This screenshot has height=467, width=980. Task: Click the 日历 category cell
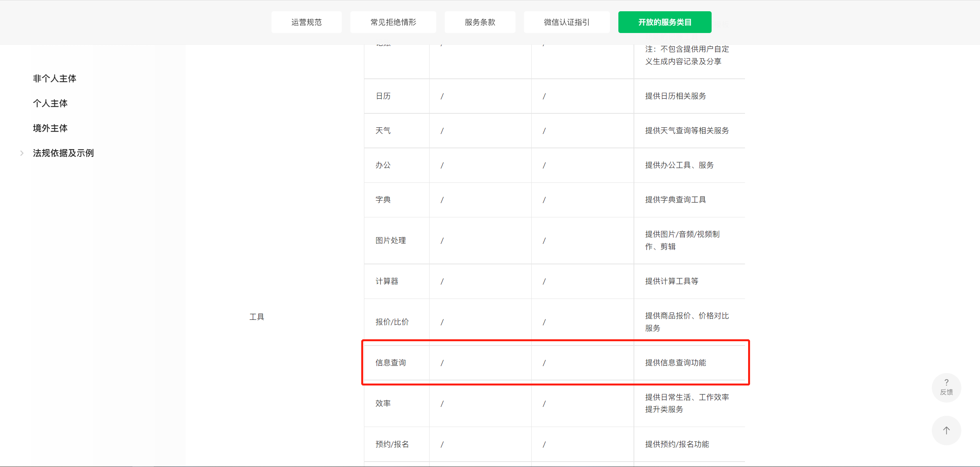point(383,96)
